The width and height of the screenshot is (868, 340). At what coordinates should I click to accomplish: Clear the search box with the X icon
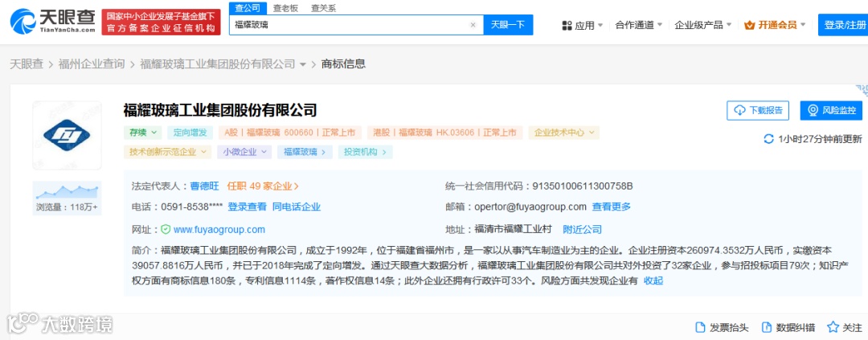click(473, 25)
